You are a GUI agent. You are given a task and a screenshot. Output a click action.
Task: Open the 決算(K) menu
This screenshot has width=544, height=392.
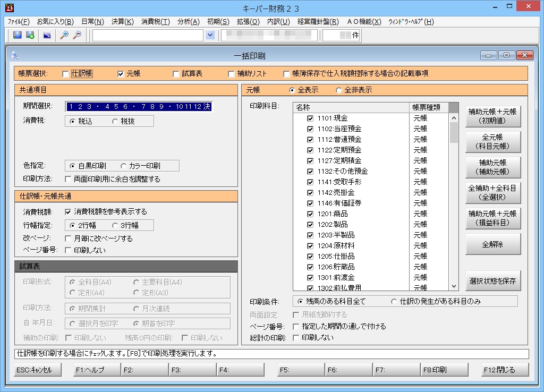(123, 21)
